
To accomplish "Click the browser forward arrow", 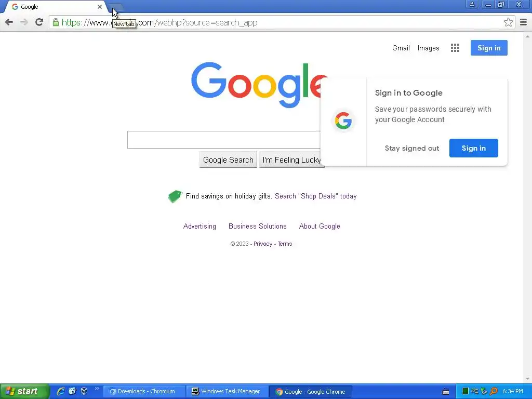I will tap(24, 22).
